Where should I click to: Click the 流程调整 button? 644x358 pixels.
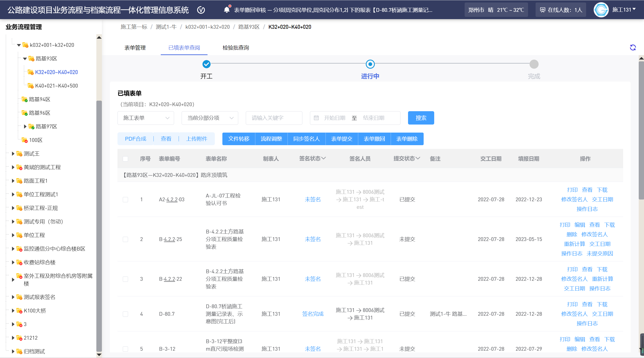click(x=271, y=139)
